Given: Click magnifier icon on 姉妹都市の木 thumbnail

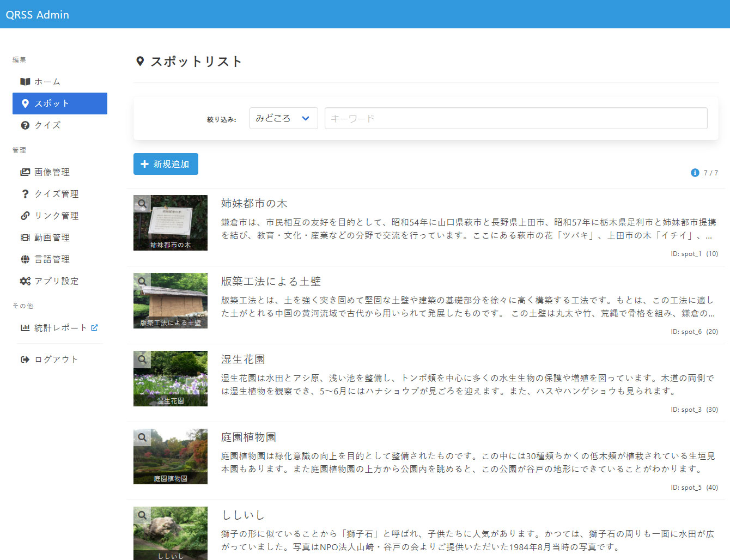Looking at the screenshot, I should tap(142, 204).
